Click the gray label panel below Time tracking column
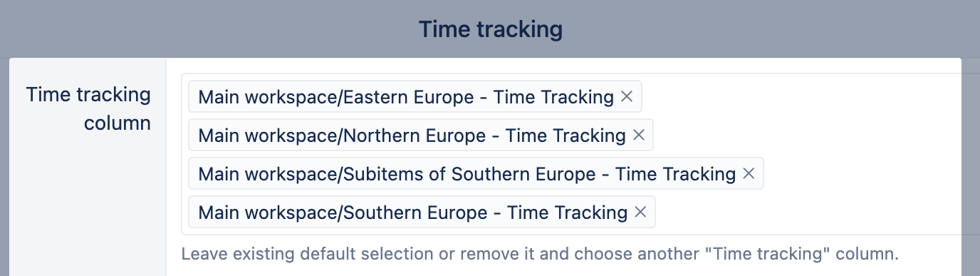 pyautogui.click(x=88, y=207)
